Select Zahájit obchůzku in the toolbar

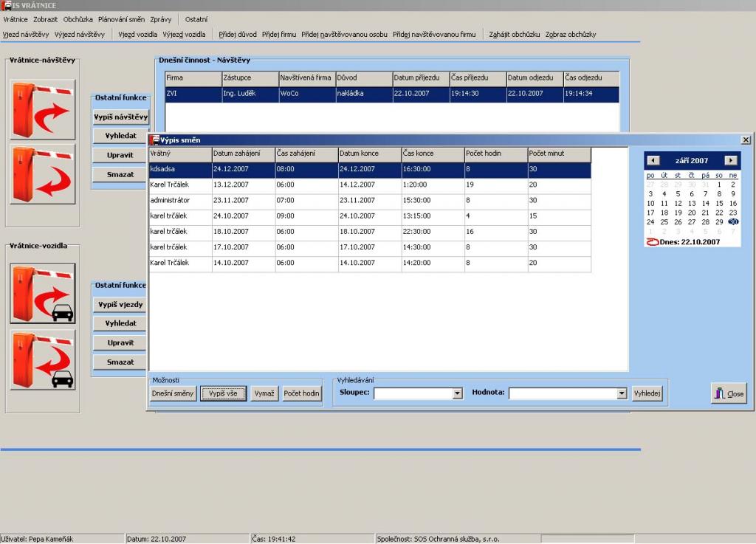514,34
